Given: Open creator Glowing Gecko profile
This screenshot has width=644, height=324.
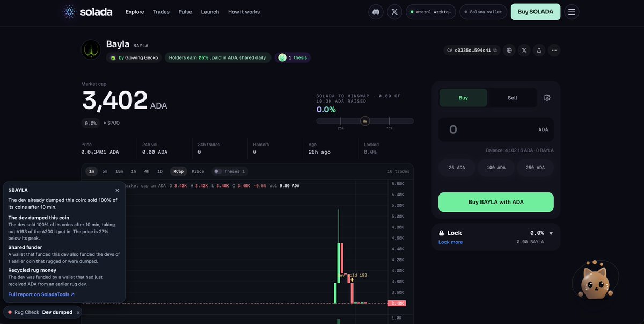Looking at the screenshot, I should point(134,57).
